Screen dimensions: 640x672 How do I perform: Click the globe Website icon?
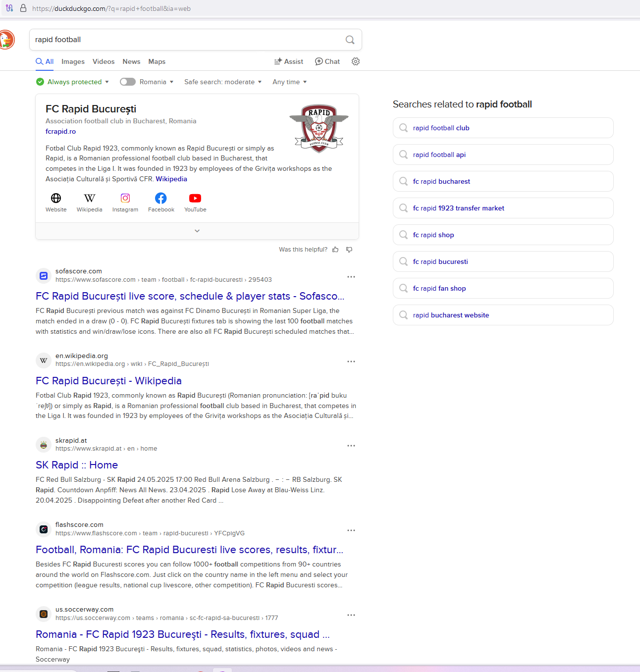[x=56, y=198]
